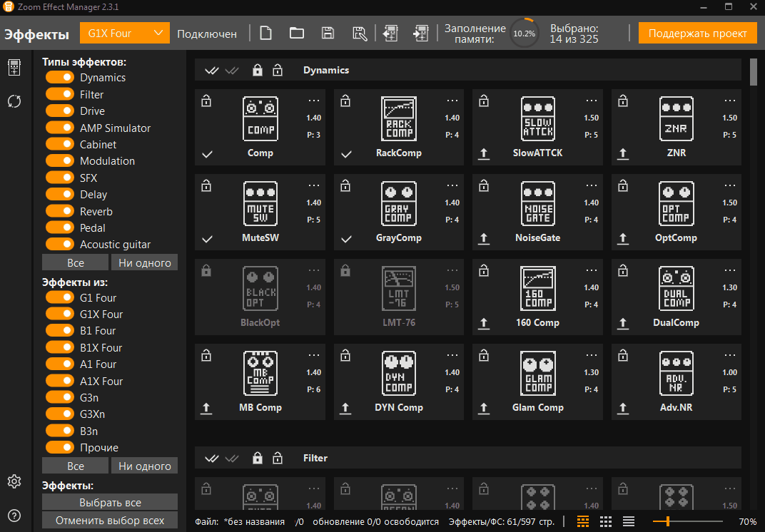Disable the Reverb effect type toggle
The image size is (765, 532).
60,211
